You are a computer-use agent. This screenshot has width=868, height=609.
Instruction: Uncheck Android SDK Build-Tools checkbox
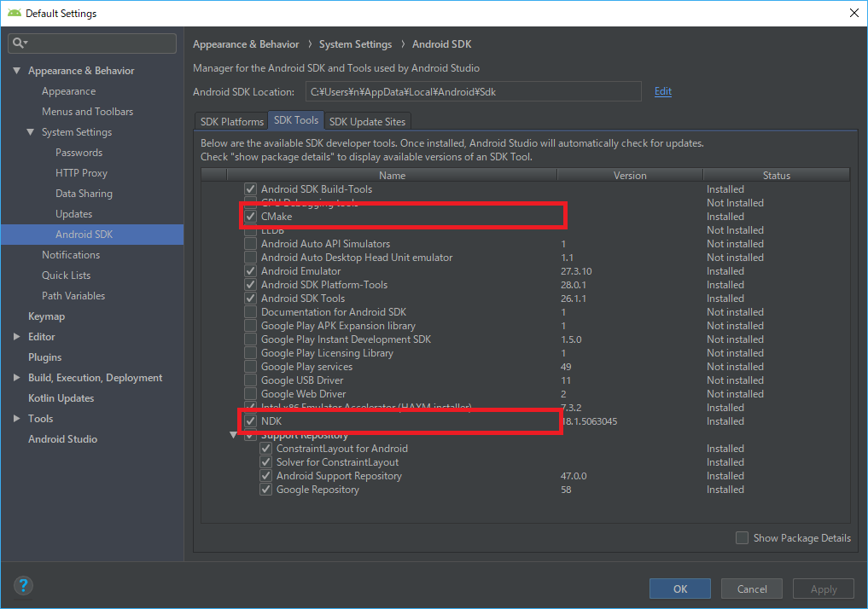point(251,189)
